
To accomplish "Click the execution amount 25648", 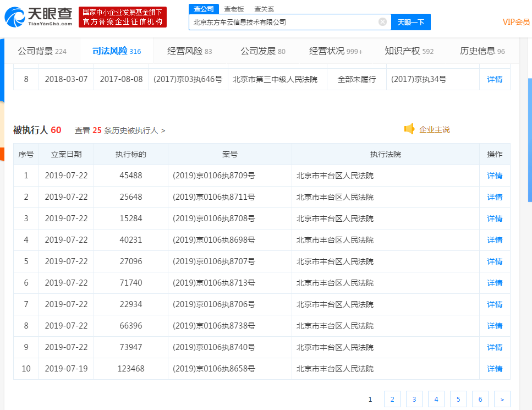I will pyautogui.click(x=131, y=197).
